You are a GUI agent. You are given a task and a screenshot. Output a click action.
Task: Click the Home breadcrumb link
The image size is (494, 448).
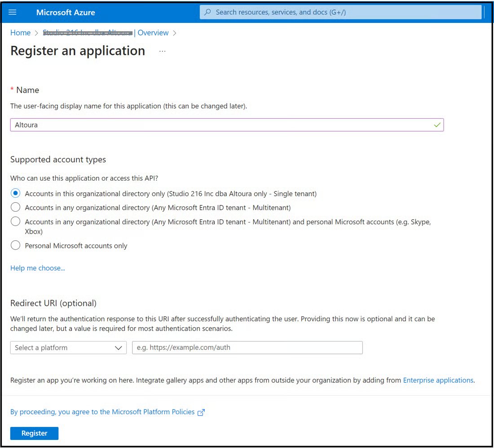[x=21, y=33]
